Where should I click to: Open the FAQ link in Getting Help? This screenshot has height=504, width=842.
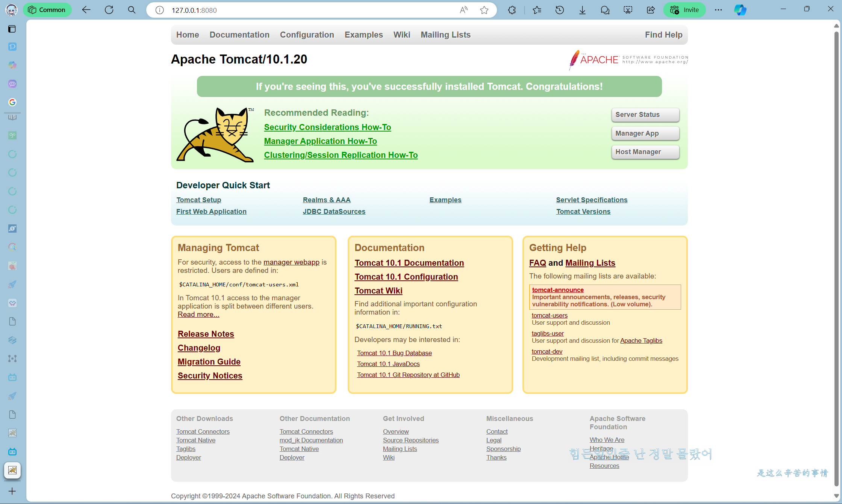tap(538, 263)
